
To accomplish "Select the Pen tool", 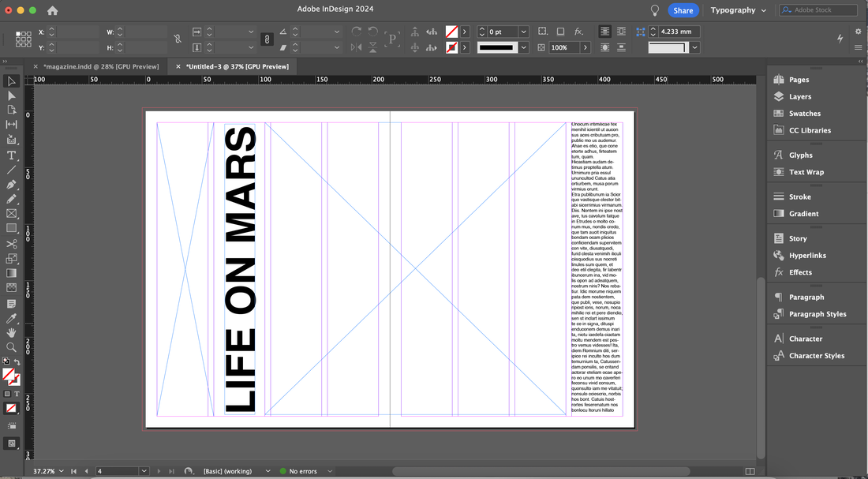I will [x=11, y=185].
